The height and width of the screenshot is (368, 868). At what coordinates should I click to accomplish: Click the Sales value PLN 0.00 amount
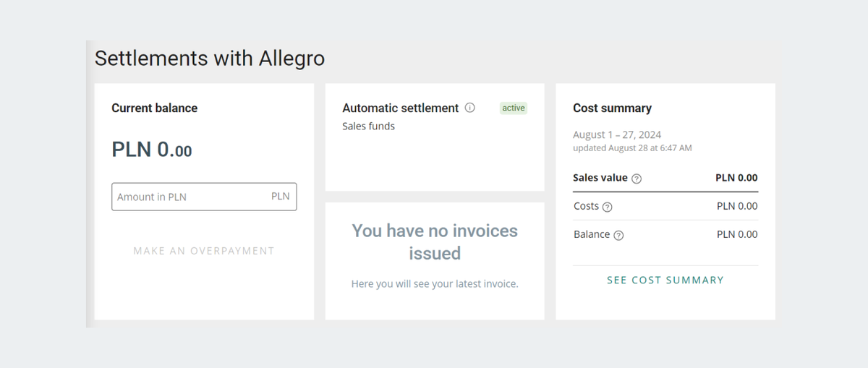pyautogui.click(x=736, y=178)
